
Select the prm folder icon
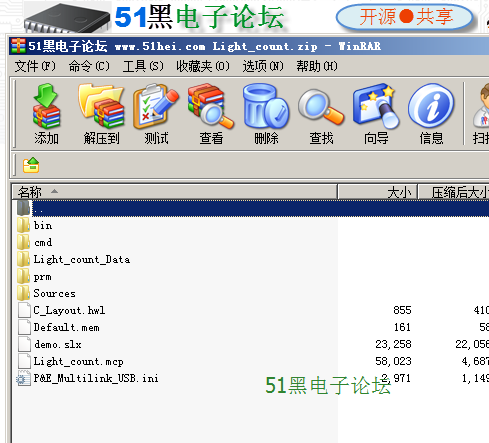23,276
